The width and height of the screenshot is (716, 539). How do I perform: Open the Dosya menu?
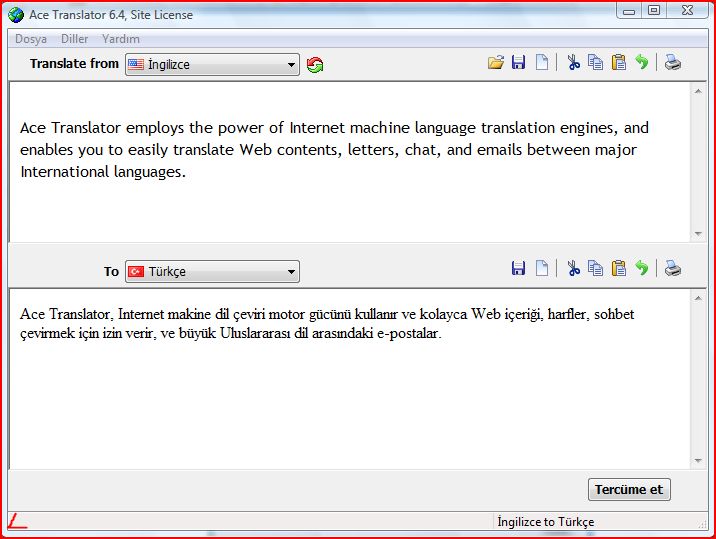click(x=31, y=39)
